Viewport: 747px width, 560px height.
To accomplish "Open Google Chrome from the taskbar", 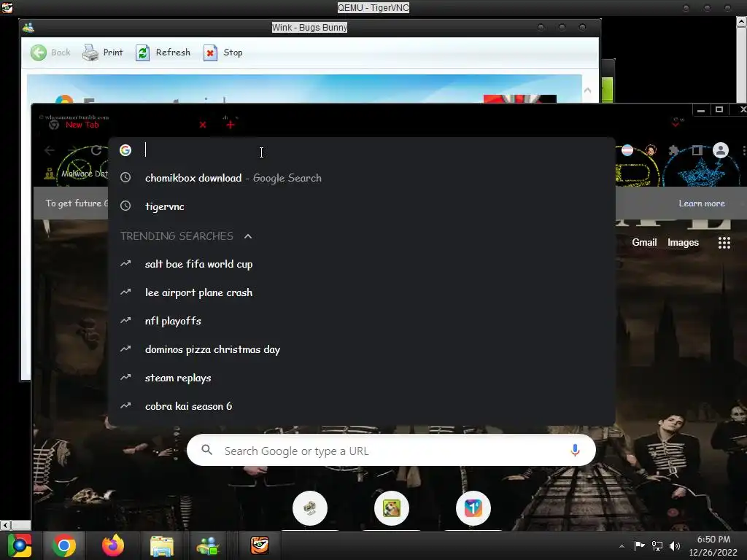I will pyautogui.click(x=64, y=545).
